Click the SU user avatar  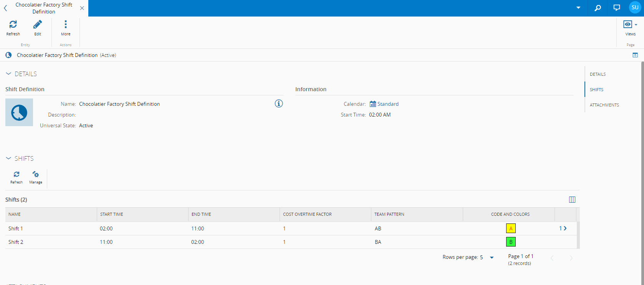click(x=635, y=8)
